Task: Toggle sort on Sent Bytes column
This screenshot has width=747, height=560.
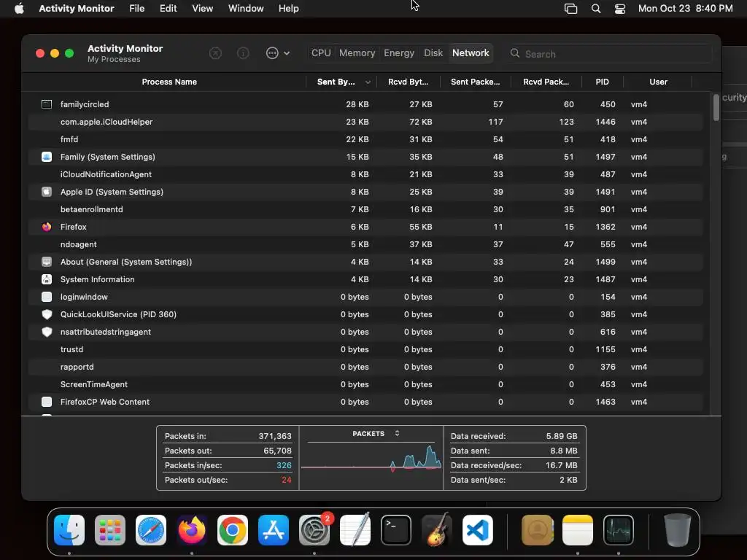Action: [x=341, y=82]
